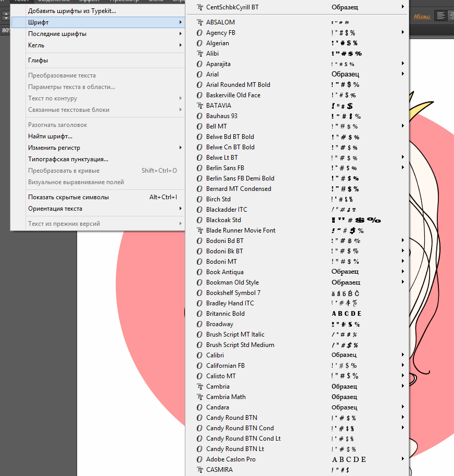Click the 'Образец' sample next to Calibri
Image resolution: width=454 pixels, height=476 pixels.
(344, 355)
